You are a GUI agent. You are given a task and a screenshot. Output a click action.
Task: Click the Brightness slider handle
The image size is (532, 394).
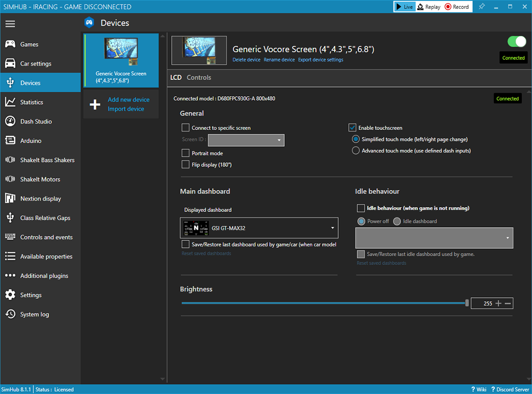tap(467, 303)
